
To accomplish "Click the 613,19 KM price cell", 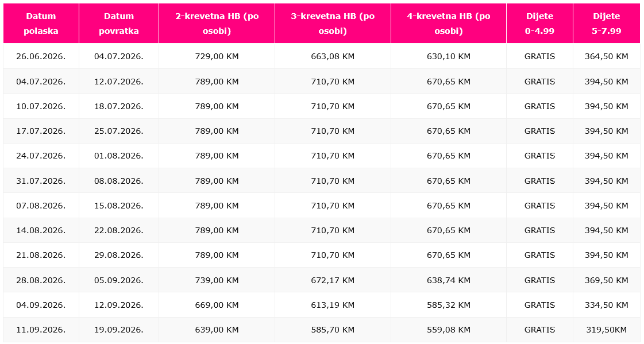I will click(x=333, y=305).
